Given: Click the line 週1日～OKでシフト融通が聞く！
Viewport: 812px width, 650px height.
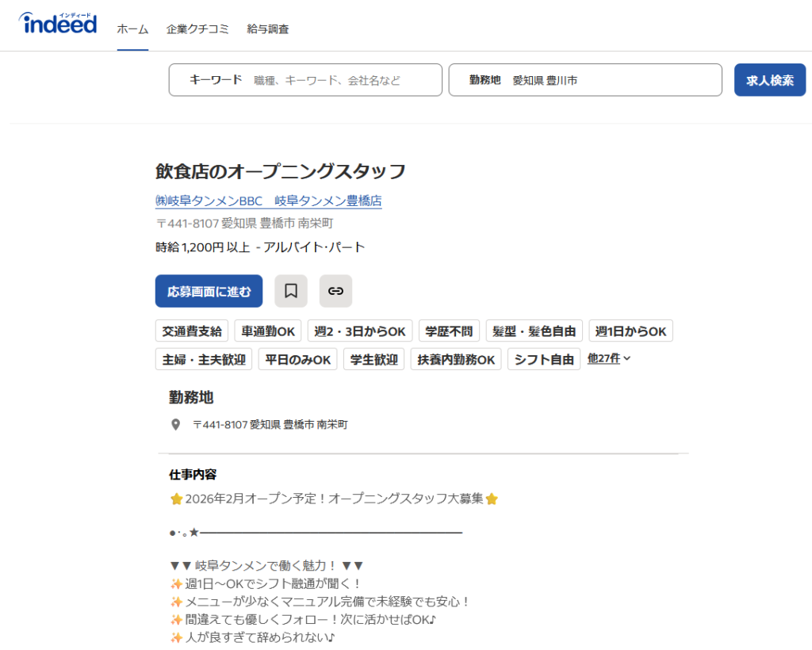Looking at the screenshot, I should click(266, 583).
